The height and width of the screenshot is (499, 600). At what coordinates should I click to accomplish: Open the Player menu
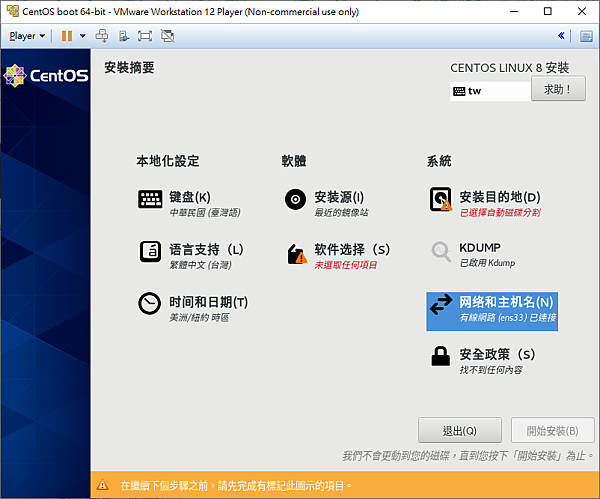pyautogui.click(x=27, y=36)
